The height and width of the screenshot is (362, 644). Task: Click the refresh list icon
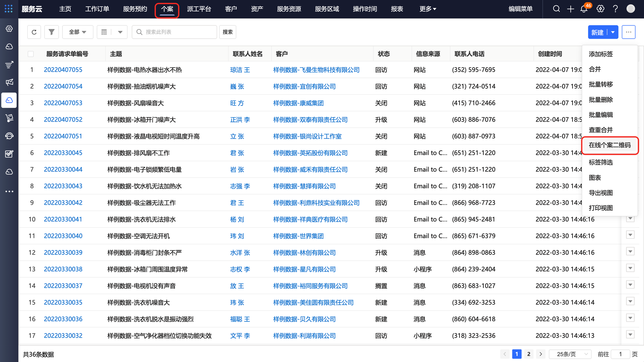[x=34, y=32]
